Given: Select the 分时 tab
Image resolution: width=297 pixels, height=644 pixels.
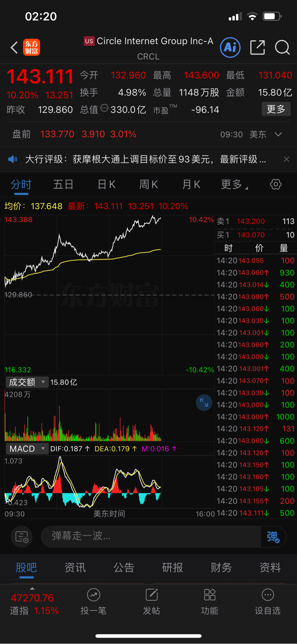Looking at the screenshot, I should tap(21, 185).
